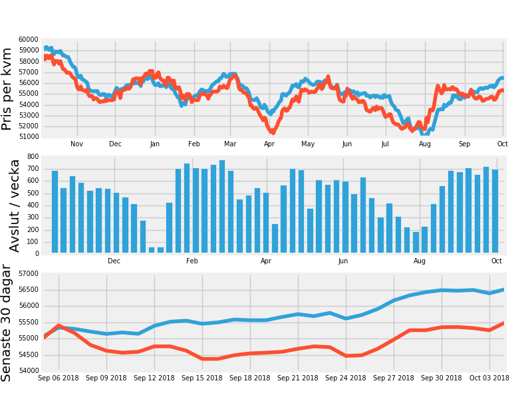Click the 'Jun' label under the bar chart
Image resolution: width=532 pixels, height=399 pixels.
(343, 261)
